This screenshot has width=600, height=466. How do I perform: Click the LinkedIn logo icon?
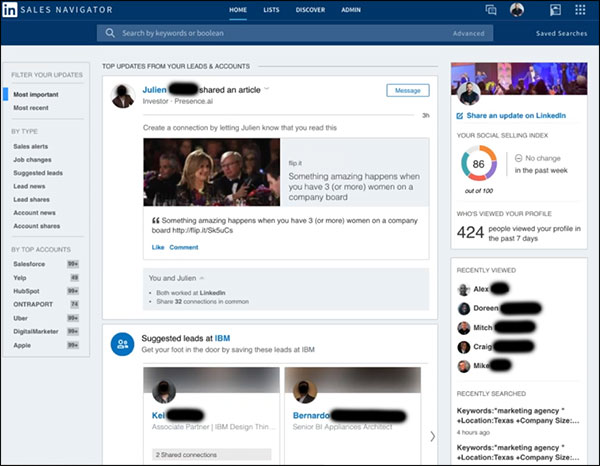(x=10, y=10)
